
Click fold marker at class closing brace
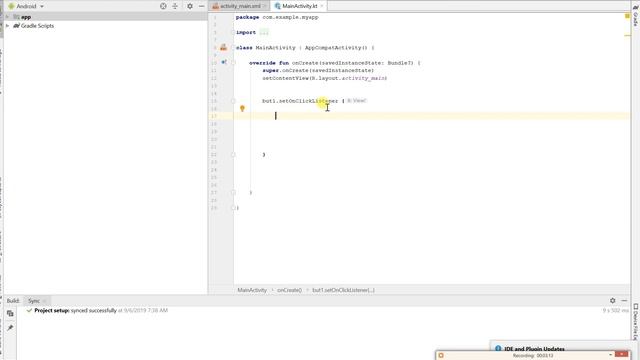point(233,208)
